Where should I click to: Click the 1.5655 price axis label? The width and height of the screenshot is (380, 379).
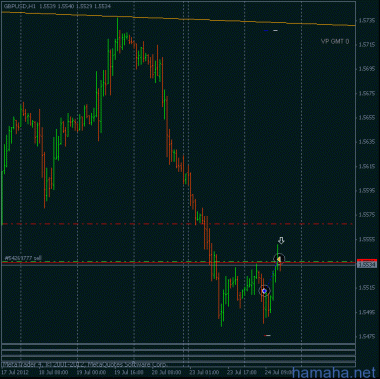pyautogui.click(x=366, y=118)
